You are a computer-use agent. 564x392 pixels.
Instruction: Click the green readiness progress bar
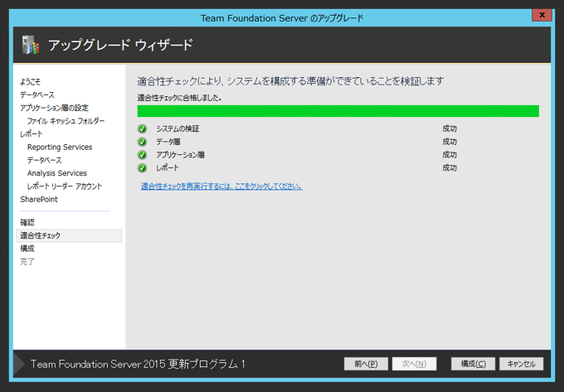pos(338,111)
